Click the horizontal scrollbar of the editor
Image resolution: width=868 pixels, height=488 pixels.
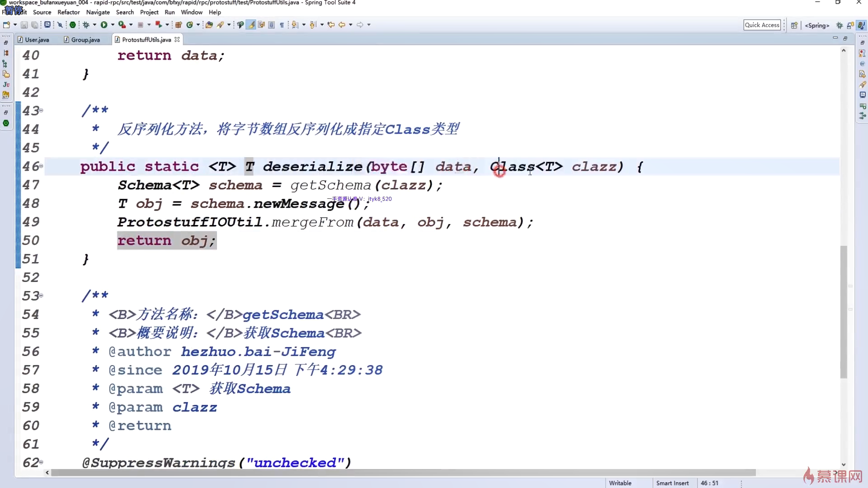(x=402, y=473)
